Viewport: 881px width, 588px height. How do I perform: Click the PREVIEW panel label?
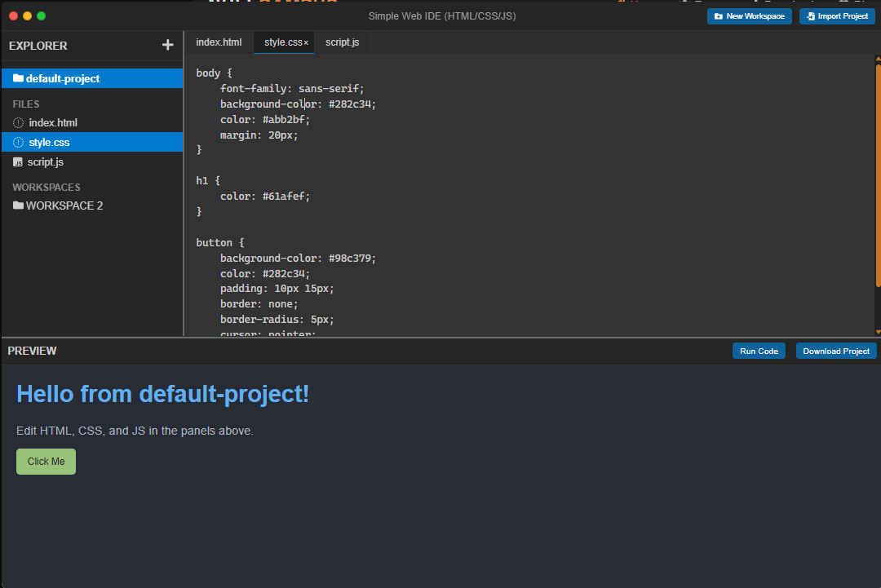pos(32,351)
